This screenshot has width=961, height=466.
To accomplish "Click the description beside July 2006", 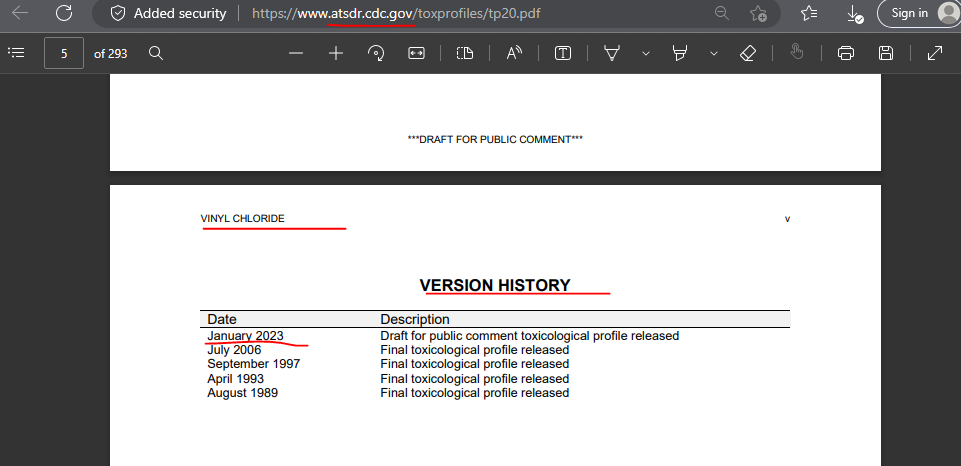I will point(475,350).
